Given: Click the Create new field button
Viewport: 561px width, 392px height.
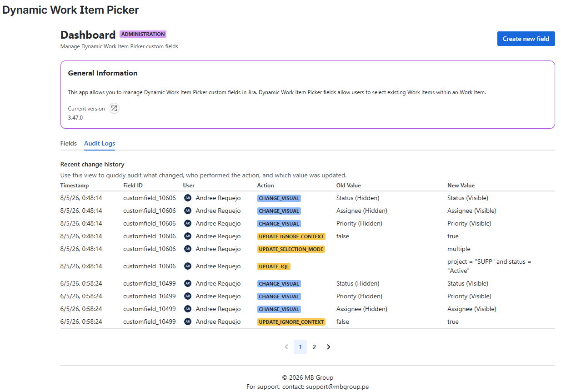Looking at the screenshot, I should click(526, 39).
